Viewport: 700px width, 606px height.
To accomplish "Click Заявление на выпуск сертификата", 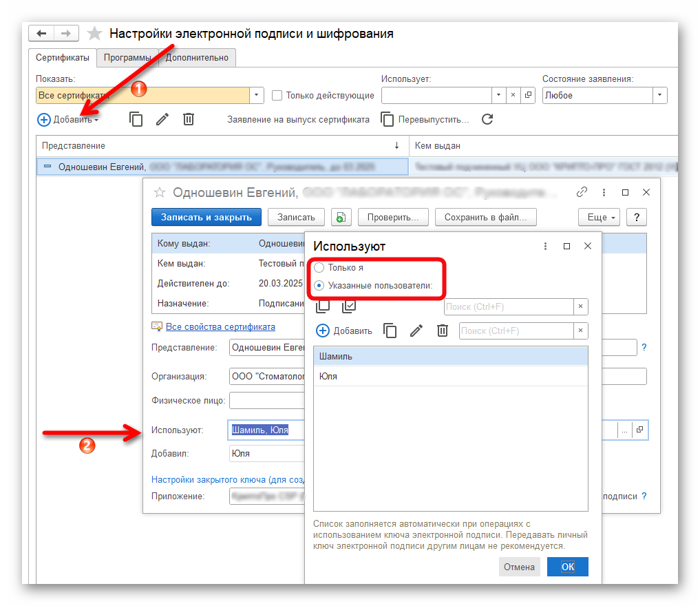I will pyautogui.click(x=298, y=120).
